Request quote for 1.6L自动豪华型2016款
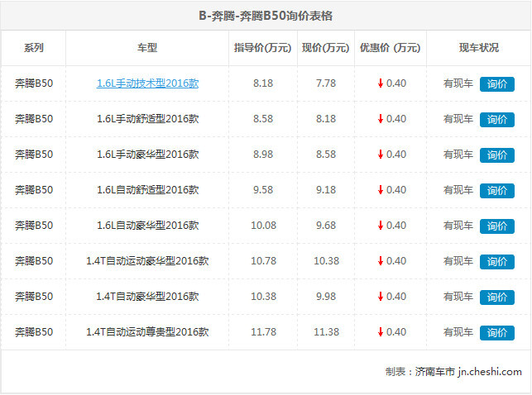This screenshot has width=532, height=395. pos(497,226)
